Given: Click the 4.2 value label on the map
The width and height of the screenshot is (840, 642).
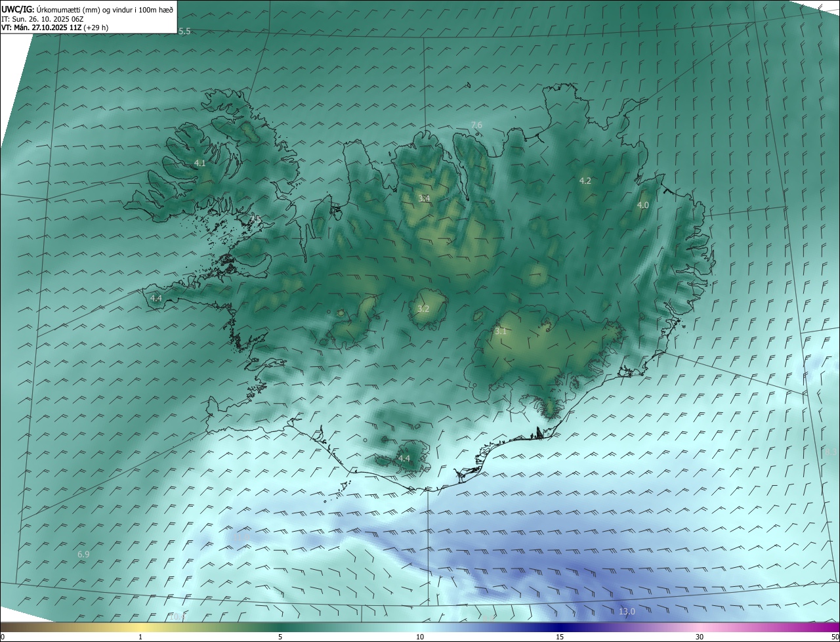Looking at the screenshot, I should (x=585, y=181).
